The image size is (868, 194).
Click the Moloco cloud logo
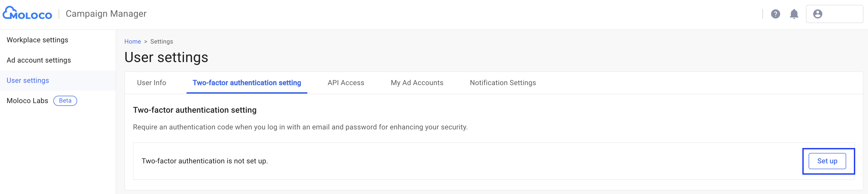point(27,13)
